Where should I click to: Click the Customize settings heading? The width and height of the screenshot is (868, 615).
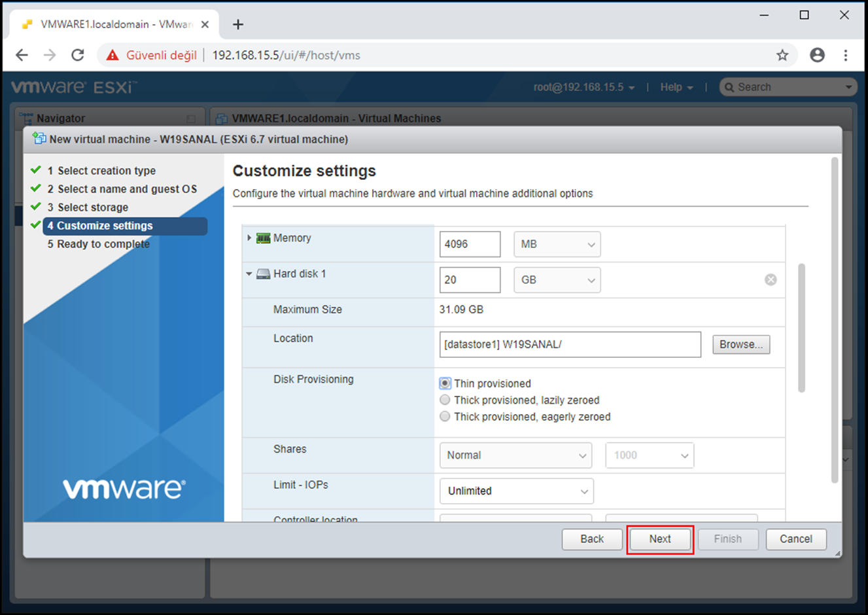pyautogui.click(x=304, y=171)
